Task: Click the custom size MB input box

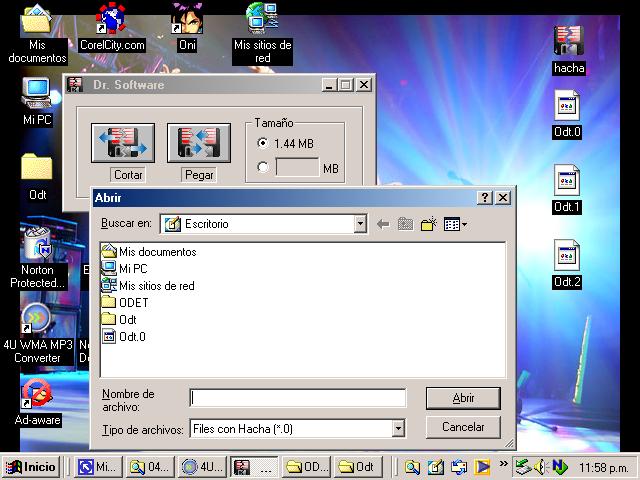Action: (x=296, y=168)
